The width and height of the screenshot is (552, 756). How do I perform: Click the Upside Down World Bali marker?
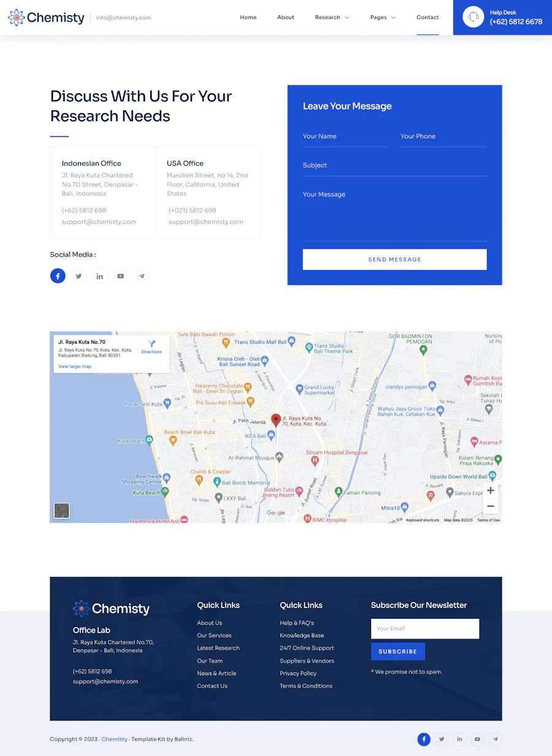tap(493, 476)
